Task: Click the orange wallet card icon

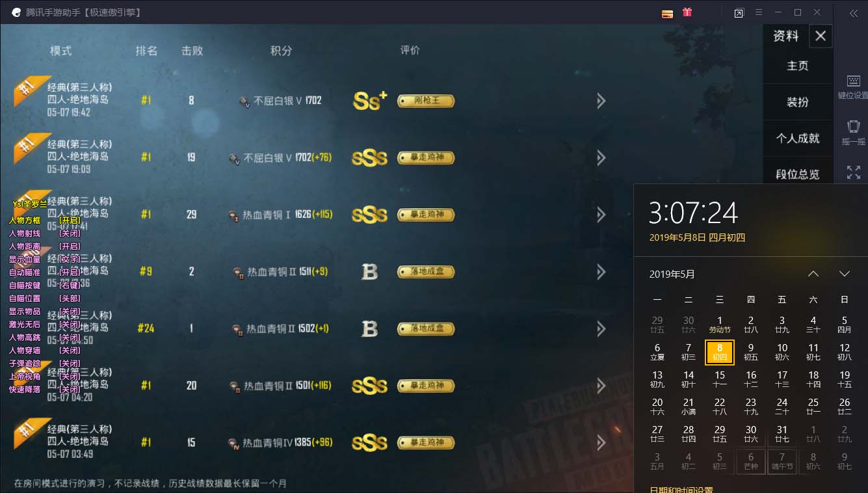Action: tap(667, 14)
